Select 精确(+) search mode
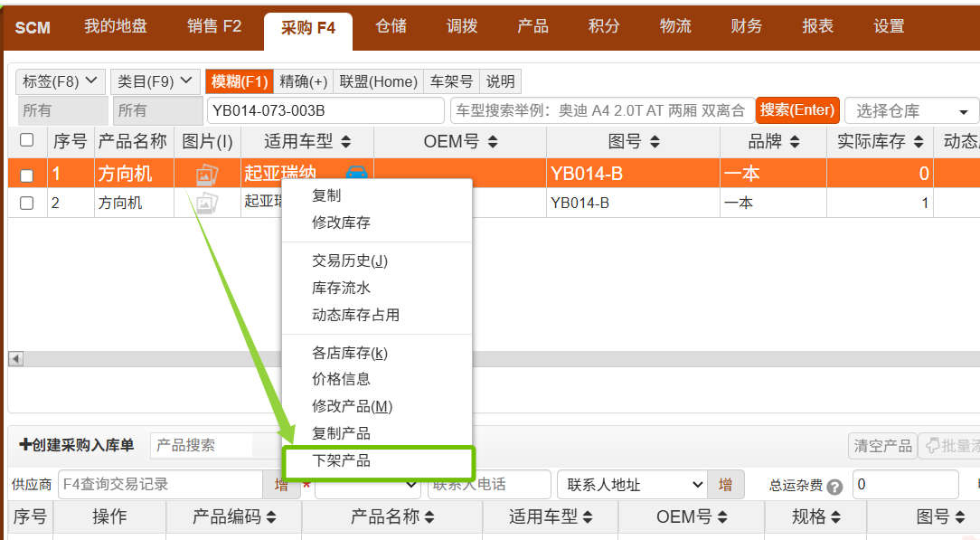 (x=304, y=82)
